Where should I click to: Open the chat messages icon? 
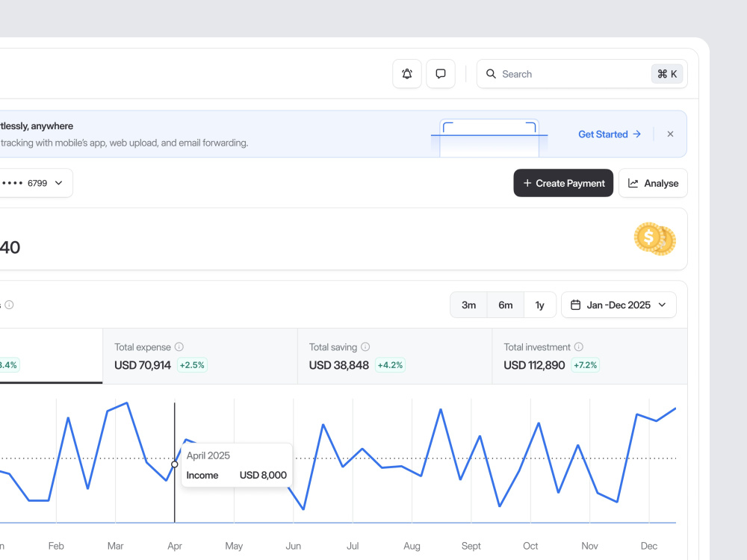pos(441,74)
